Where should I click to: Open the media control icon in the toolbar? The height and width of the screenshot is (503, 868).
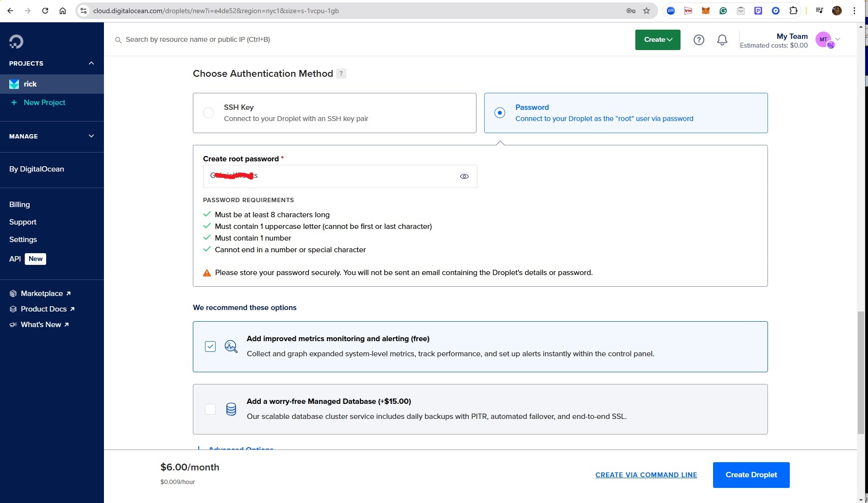[819, 11]
